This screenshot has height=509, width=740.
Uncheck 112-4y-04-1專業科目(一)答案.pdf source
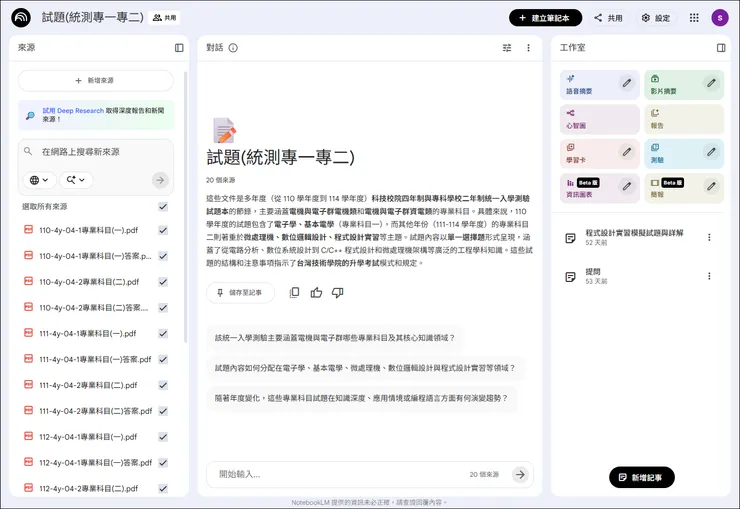click(x=163, y=463)
